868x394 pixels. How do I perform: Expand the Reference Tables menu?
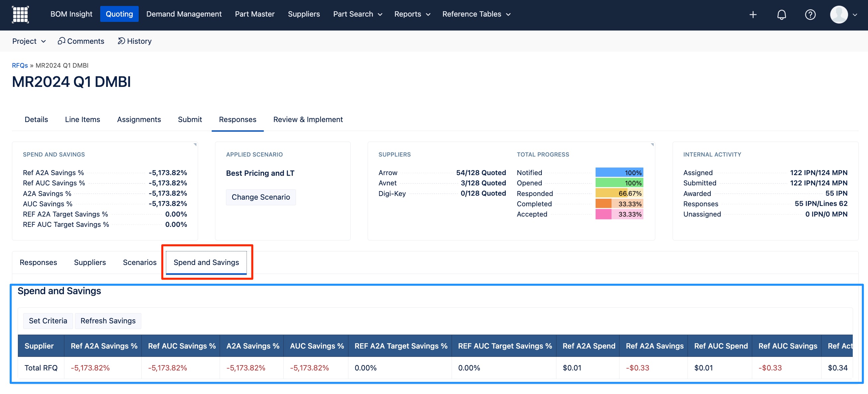pos(476,14)
